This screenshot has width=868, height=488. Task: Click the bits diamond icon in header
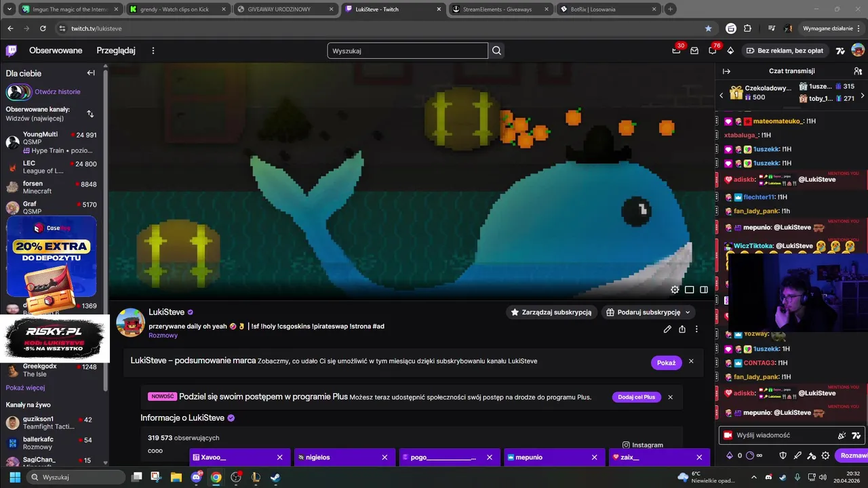[730, 50]
